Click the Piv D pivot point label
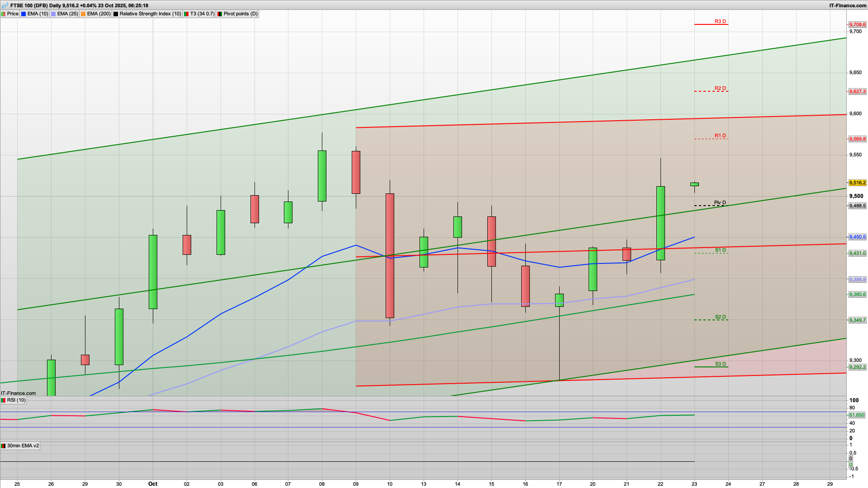 (720, 203)
